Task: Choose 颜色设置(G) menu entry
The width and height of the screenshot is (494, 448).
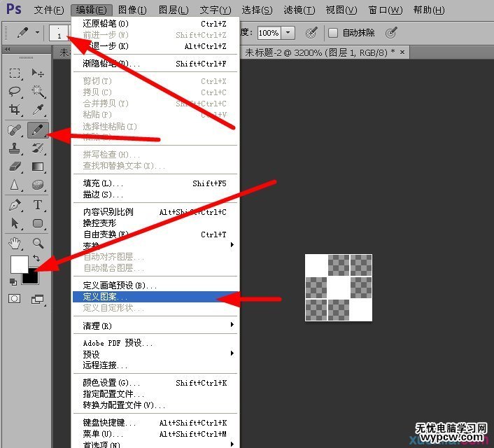Action: (155, 383)
